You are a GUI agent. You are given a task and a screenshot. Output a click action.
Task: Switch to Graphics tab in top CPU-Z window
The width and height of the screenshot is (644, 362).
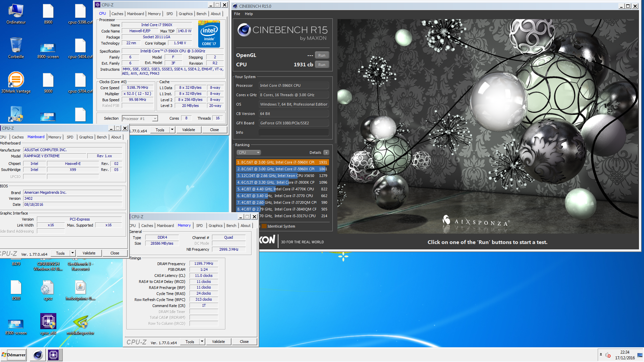185,14
